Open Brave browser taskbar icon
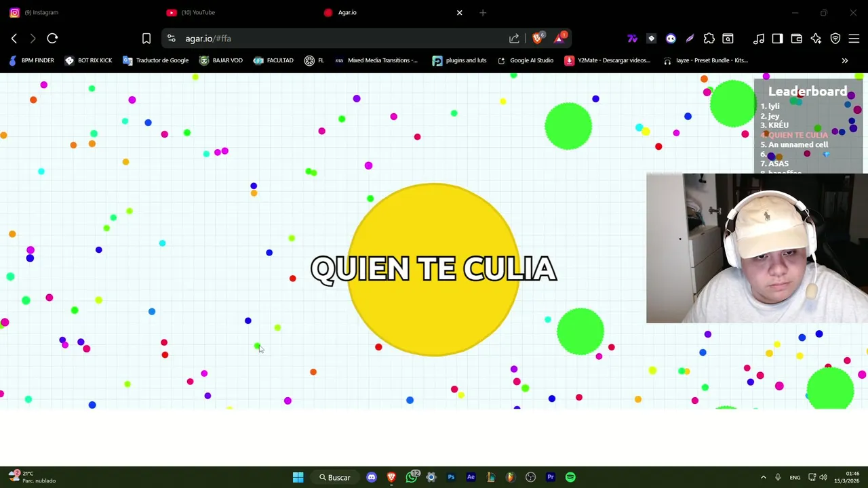 point(391,477)
